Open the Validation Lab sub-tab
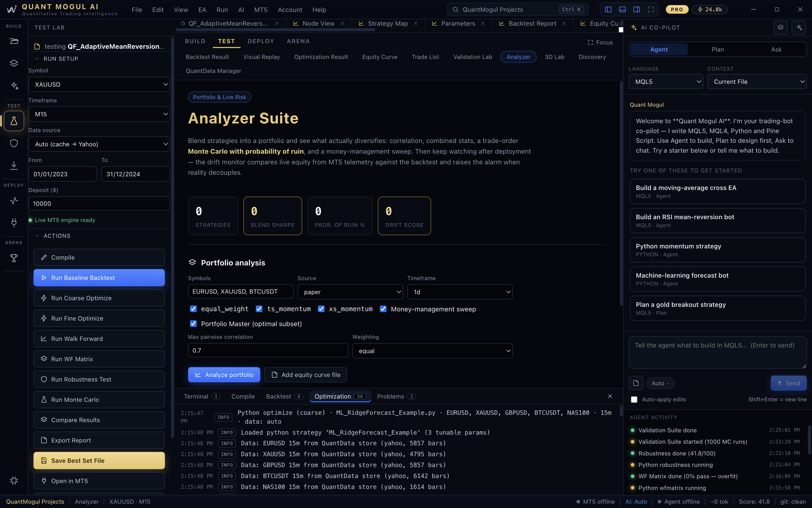812x508 pixels. [x=473, y=57]
